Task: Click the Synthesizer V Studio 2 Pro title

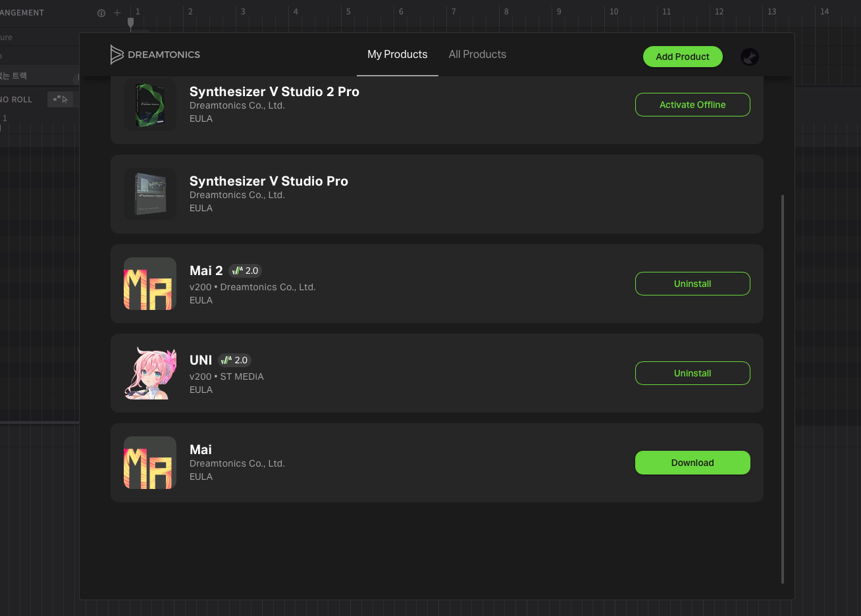Action: pyautogui.click(x=274, y=91)
